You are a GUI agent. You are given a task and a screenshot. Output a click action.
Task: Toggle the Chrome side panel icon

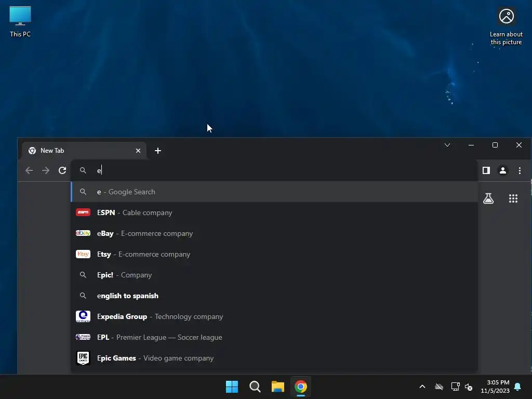pos(486,170)
